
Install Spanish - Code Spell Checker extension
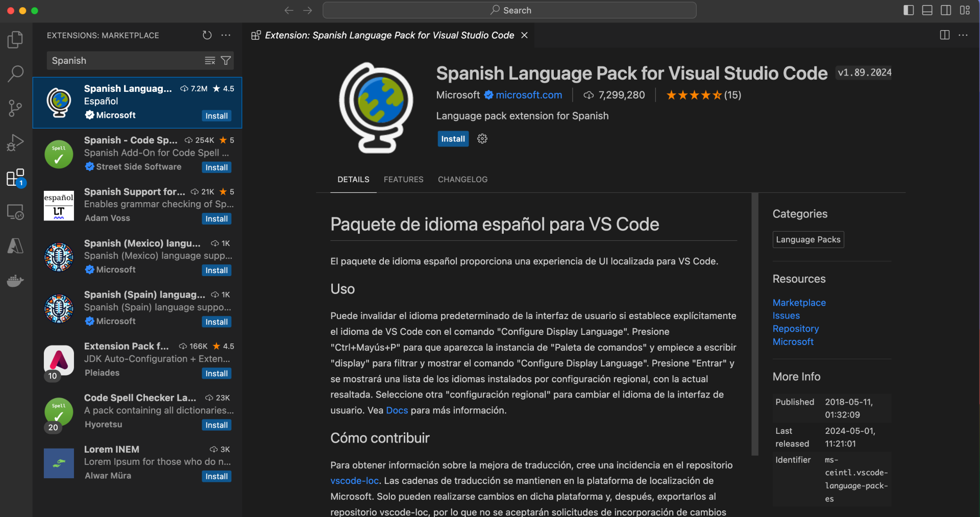point(216,167)
